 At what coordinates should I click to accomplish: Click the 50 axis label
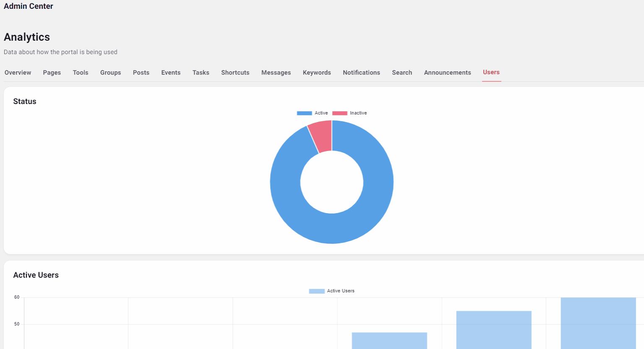pyautogui.click(x=17, y=324)
